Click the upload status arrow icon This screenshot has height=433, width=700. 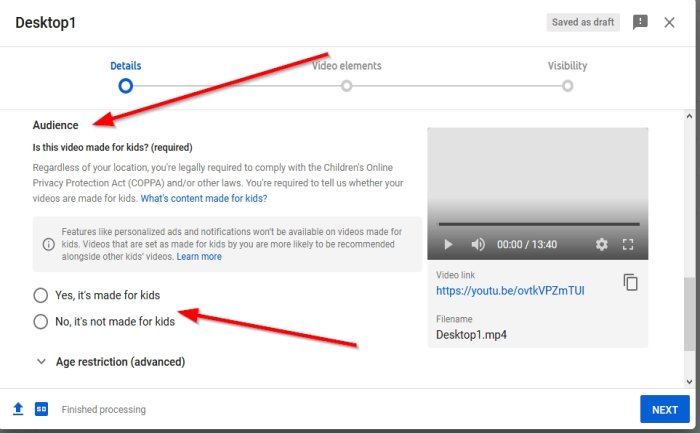18,409
